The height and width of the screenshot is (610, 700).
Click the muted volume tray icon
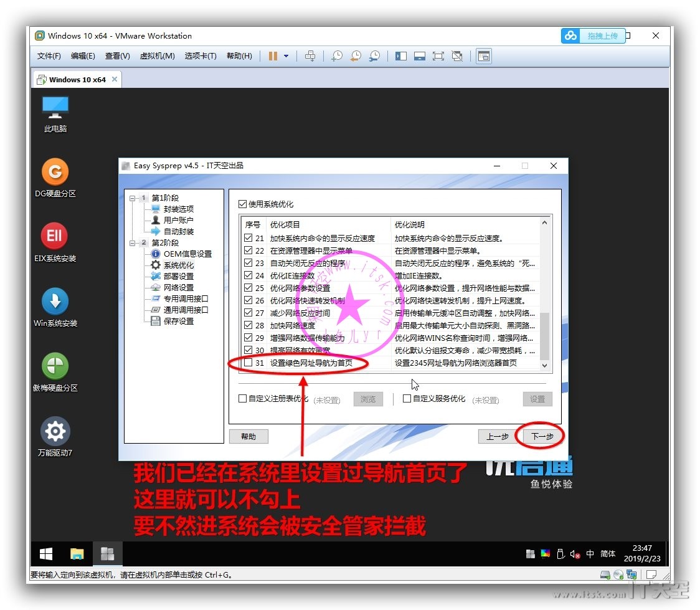coord(575,554)
